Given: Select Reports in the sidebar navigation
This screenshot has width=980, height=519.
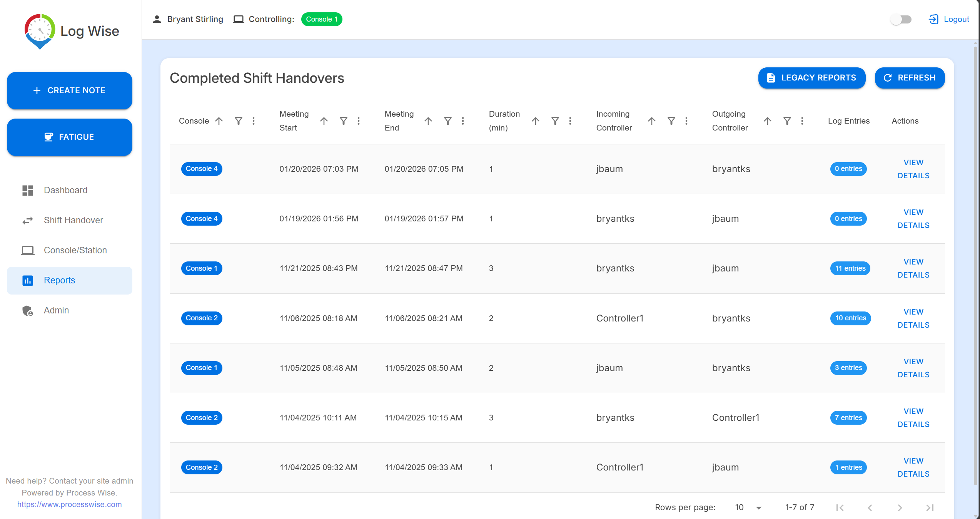Looking at the screenshot, I should [59, 280].
